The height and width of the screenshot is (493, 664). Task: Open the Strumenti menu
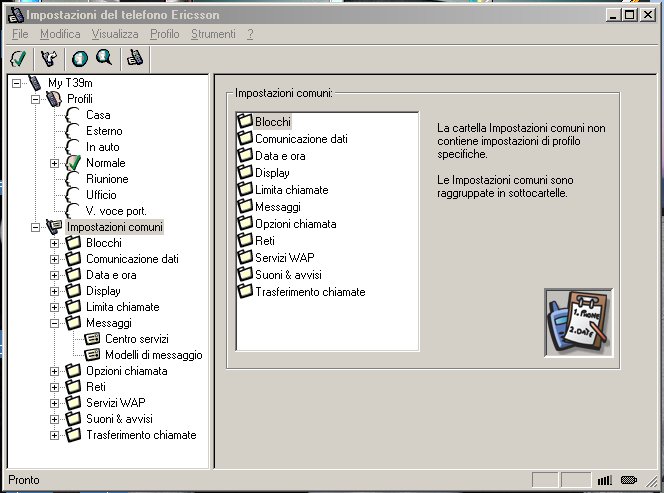[x=213, y=34]
